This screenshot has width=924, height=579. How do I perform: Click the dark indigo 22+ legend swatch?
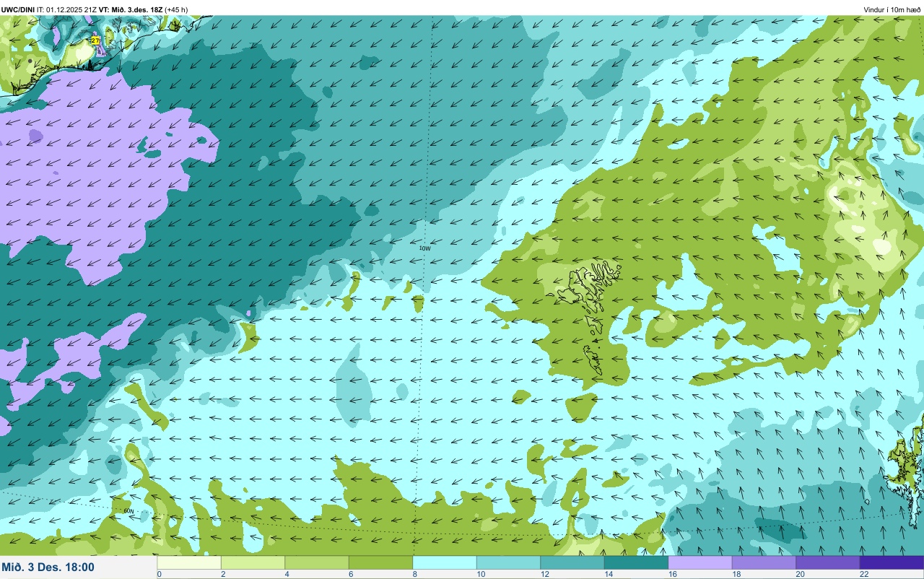[892, 562]
